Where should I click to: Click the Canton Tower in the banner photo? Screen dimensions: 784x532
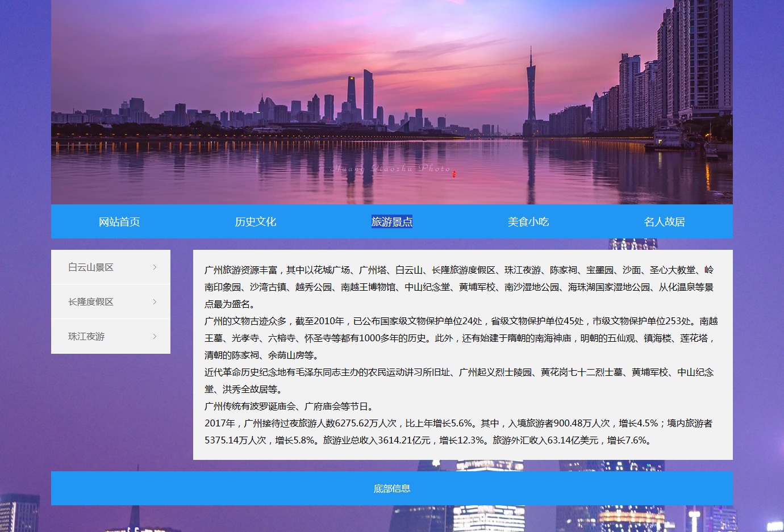[531, 91]
